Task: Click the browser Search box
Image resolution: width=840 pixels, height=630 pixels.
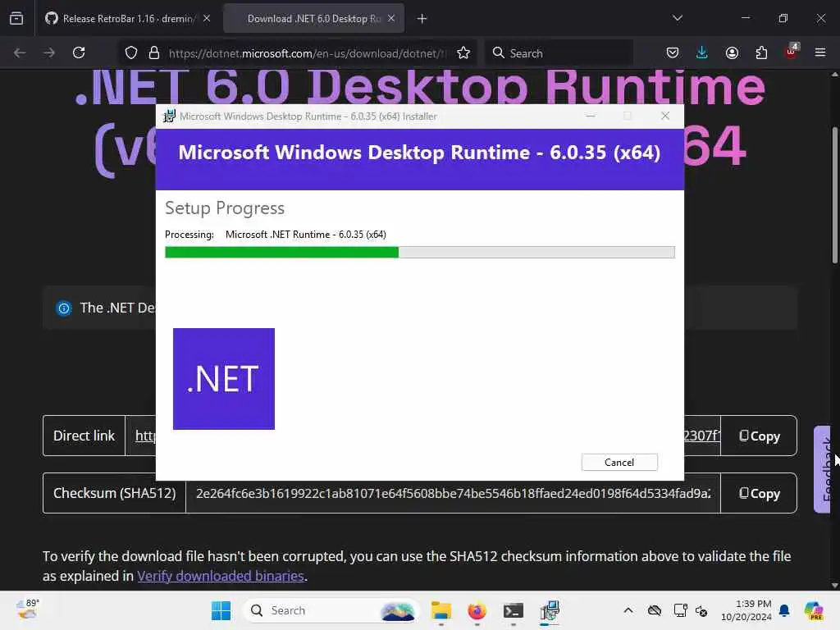Action: point(559,53)
